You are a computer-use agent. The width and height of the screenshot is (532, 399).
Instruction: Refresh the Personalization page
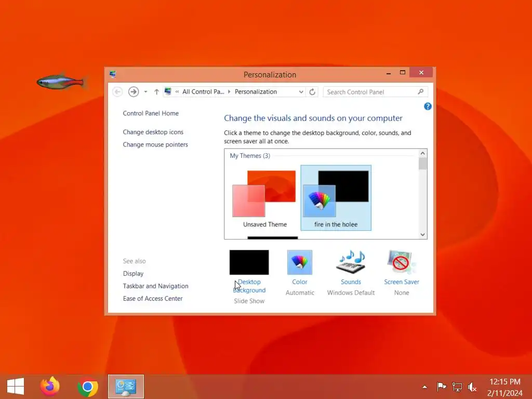(x=312, y=91)
